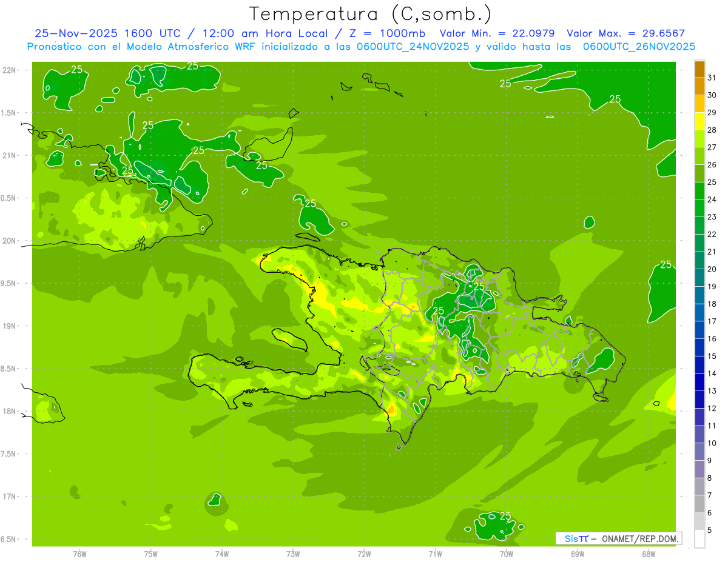The height and width of the screenshot is (562, 728).
Task: Click the 27 label on the color scale
Action: coord(712,147)
